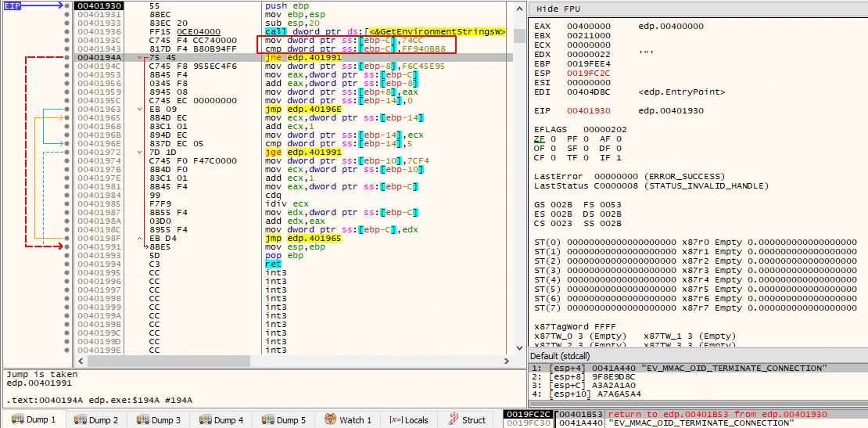Click the Hide FPU button
Viewport: 868px width, 428px height.
(x=556, y=9)
